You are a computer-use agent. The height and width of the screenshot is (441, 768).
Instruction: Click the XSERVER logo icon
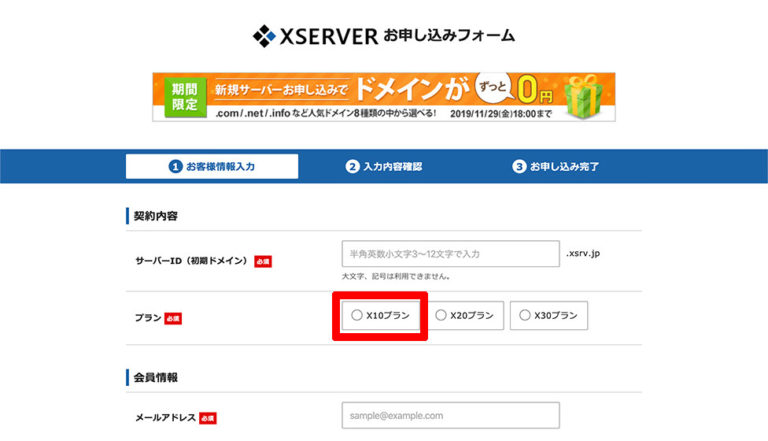(264, 36)
